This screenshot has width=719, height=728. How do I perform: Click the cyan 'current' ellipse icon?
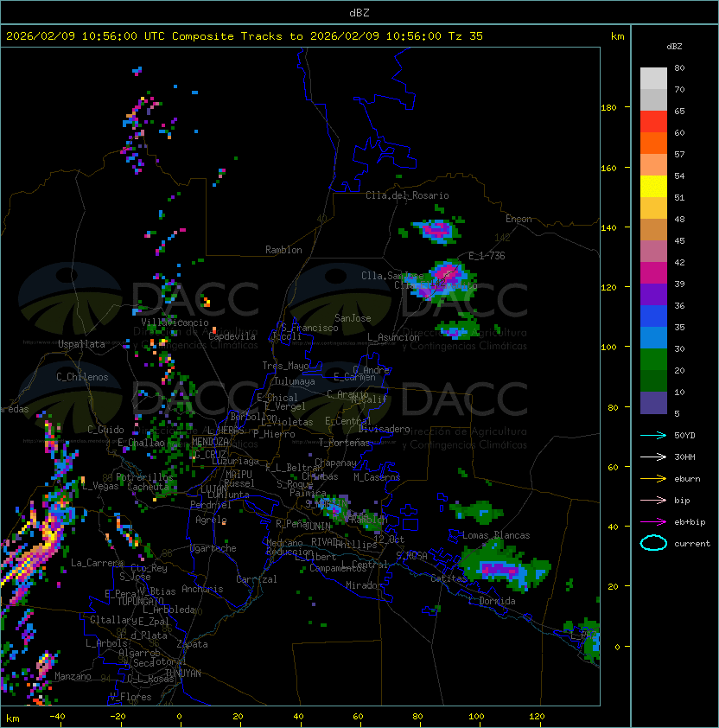click(653, 543)
